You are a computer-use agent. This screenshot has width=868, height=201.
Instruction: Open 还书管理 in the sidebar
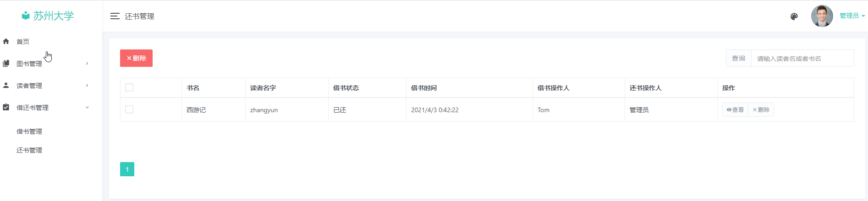(29, 150)
